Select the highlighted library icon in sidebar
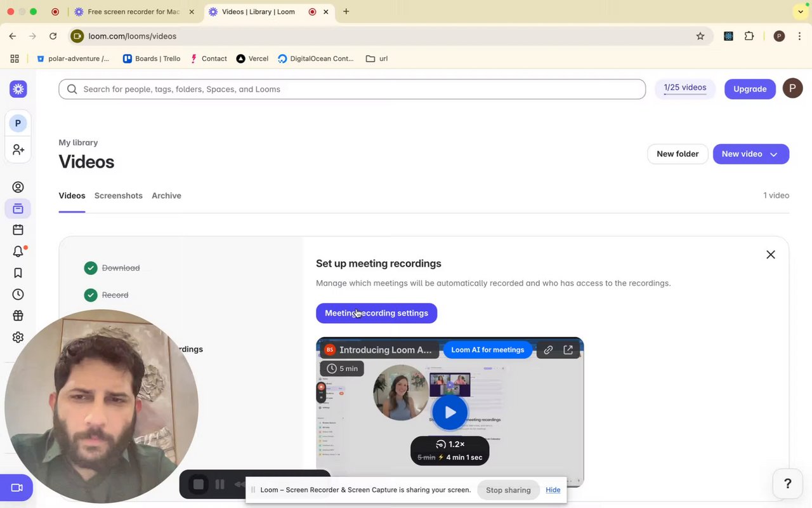 (18, 208)
